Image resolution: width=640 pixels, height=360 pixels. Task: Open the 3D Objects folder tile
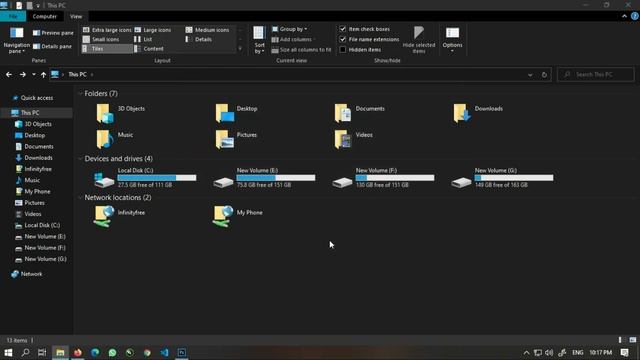click(121, 113)
